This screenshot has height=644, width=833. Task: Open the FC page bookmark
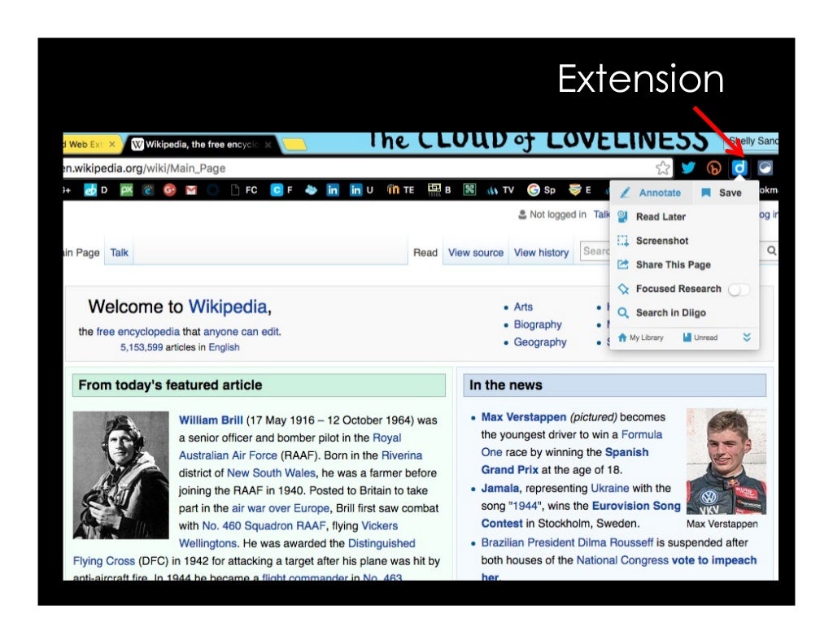pyautogui.click(x=244, y=190)
